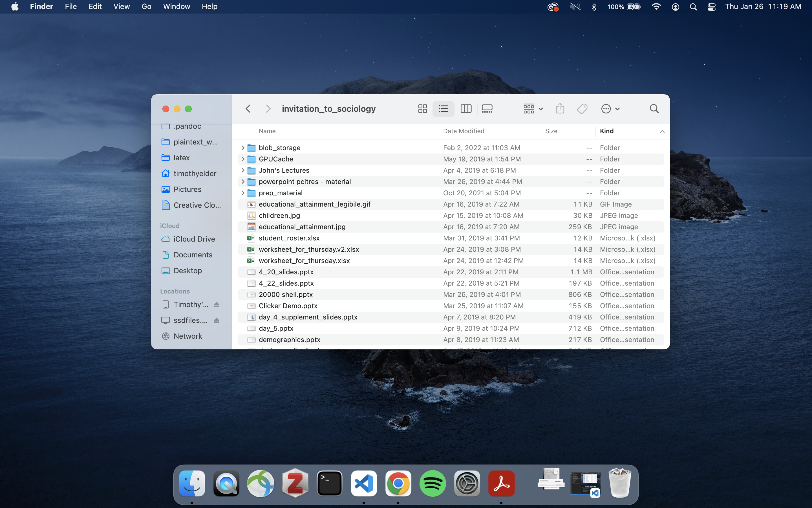Click the Share toolbar icon
This screenshot has height=508, width=812.
(560, 109)
